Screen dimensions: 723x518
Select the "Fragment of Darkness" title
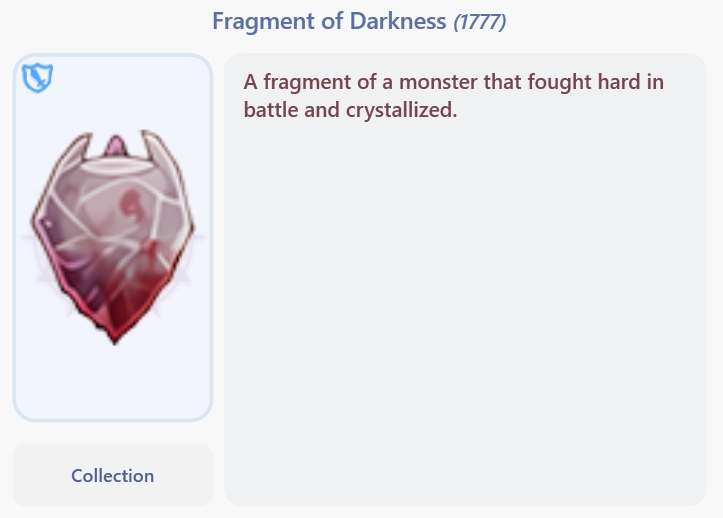click(329, 21)
